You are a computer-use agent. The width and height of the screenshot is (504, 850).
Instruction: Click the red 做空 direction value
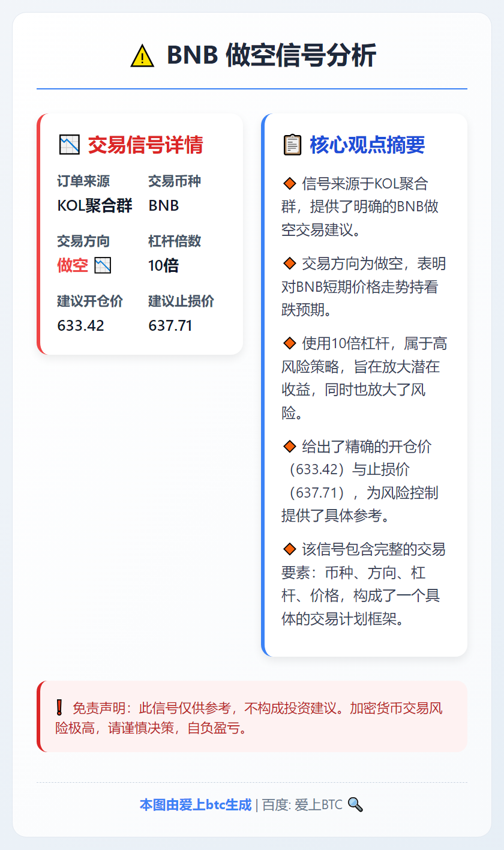[x=73, y=265]
